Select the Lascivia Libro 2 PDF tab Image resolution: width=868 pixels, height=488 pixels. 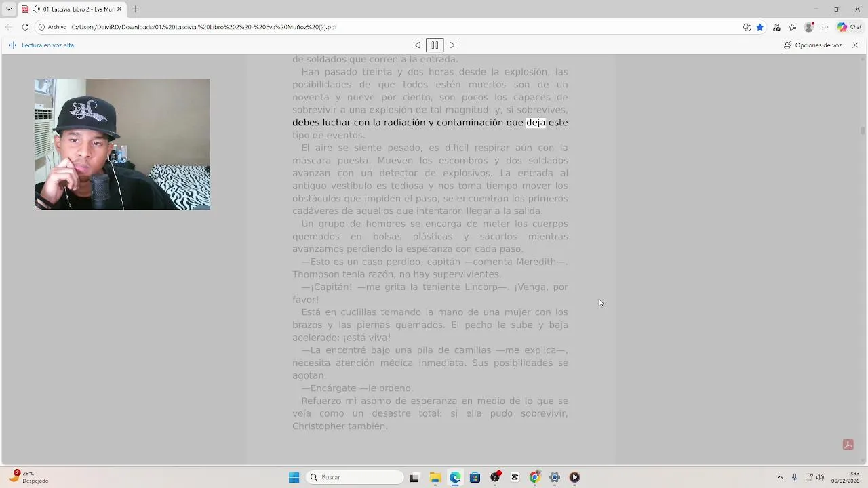click(x=71, y=9)
